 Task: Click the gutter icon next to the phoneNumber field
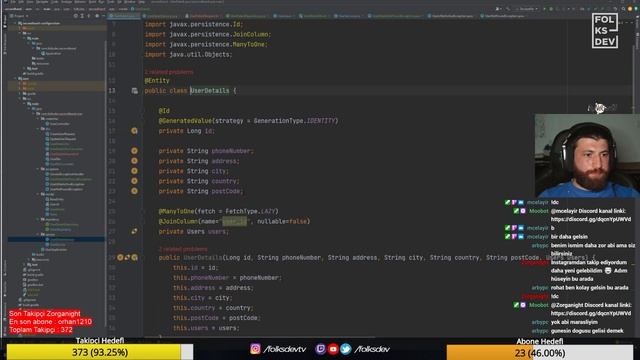point(134,151)
